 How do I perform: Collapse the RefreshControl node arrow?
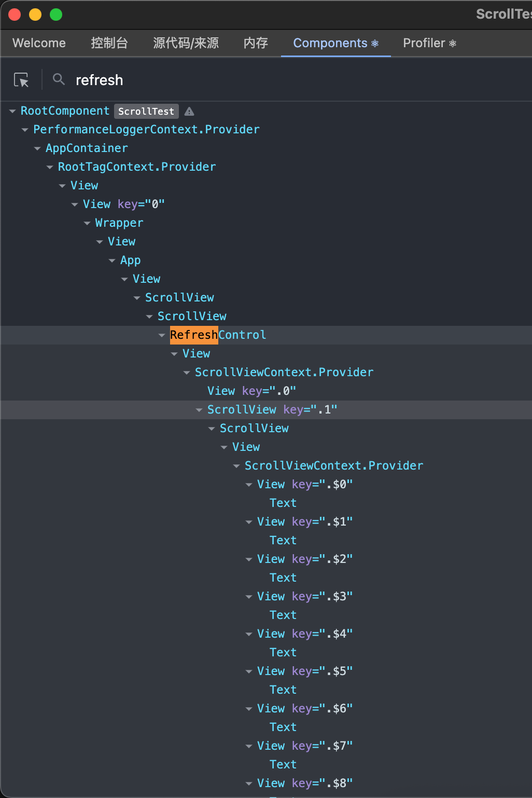pyautogui.click(x=162, y=335)
